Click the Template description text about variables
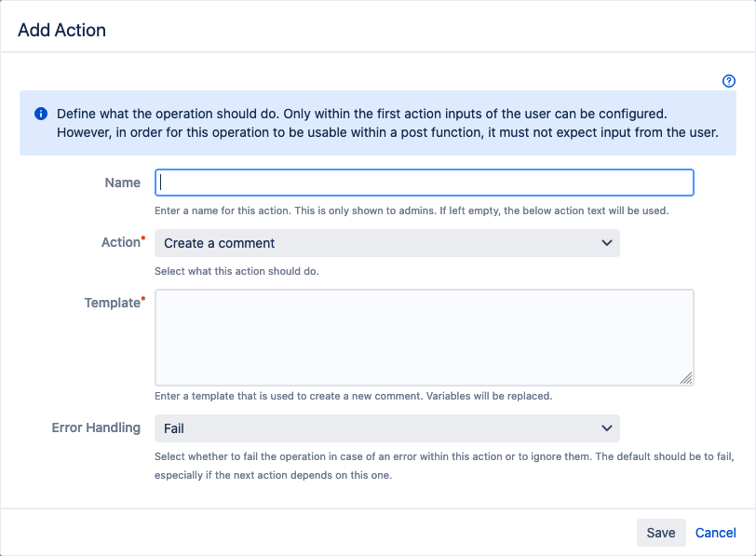This screenshot has width=756, height=556. pos(353,396)
